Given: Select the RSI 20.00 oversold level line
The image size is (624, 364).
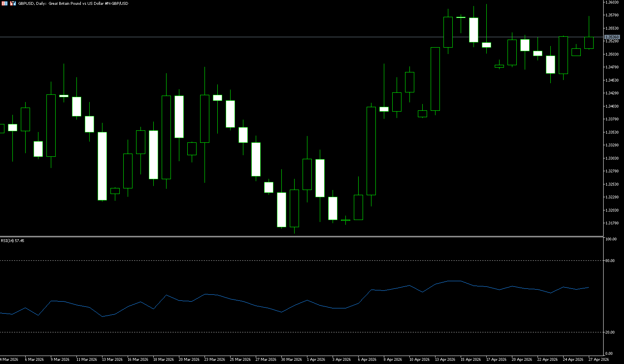Looking at the screenshot, I should [280, 332].
